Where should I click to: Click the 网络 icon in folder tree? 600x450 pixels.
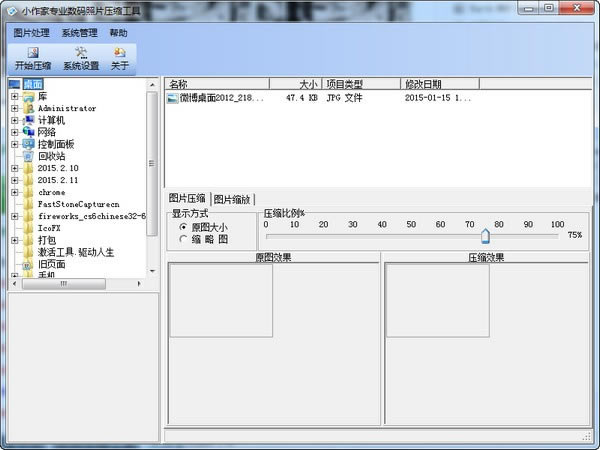(28, 132)
